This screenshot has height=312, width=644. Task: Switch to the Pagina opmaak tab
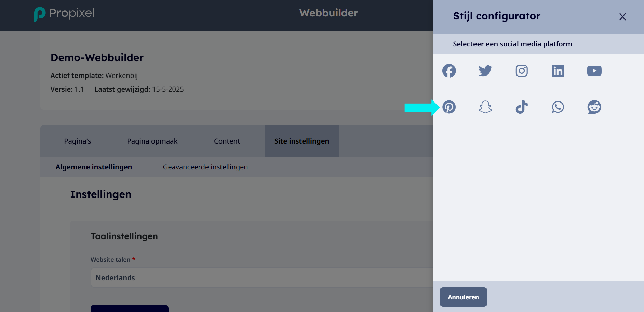[152, 141]
